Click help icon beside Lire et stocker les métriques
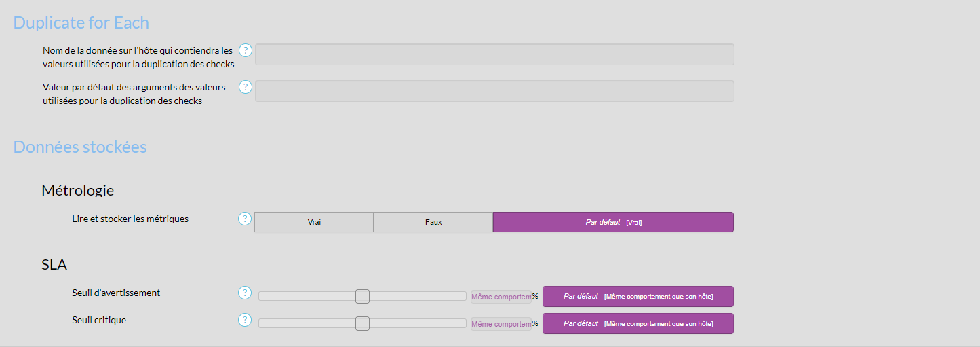Viewport: 980px width, 347px height. click(x=245, y=219)
